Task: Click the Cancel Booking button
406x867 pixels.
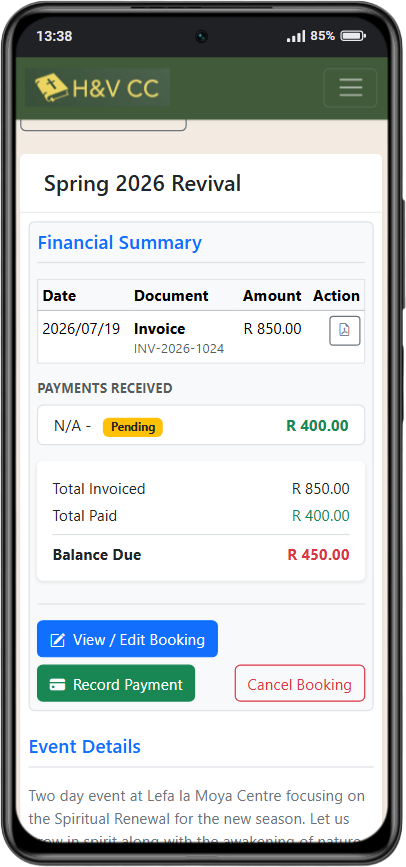Action: [x=300, y=683]
